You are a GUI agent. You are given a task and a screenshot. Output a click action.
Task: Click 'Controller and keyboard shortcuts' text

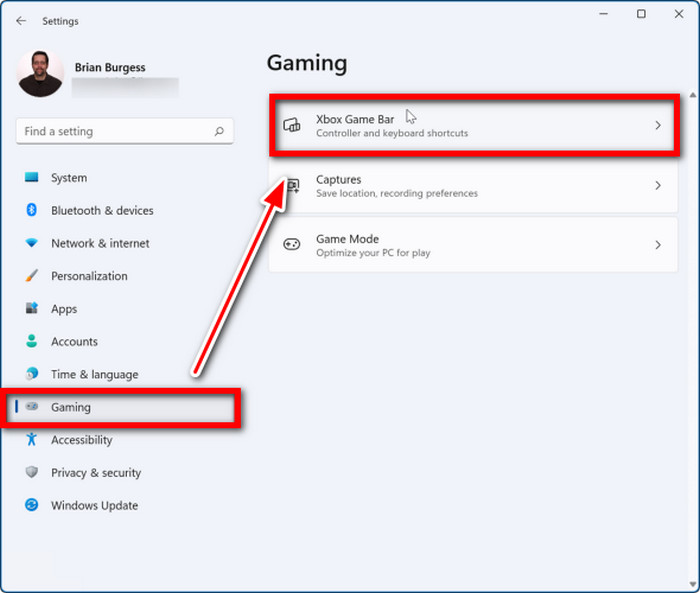coord(392,133)
